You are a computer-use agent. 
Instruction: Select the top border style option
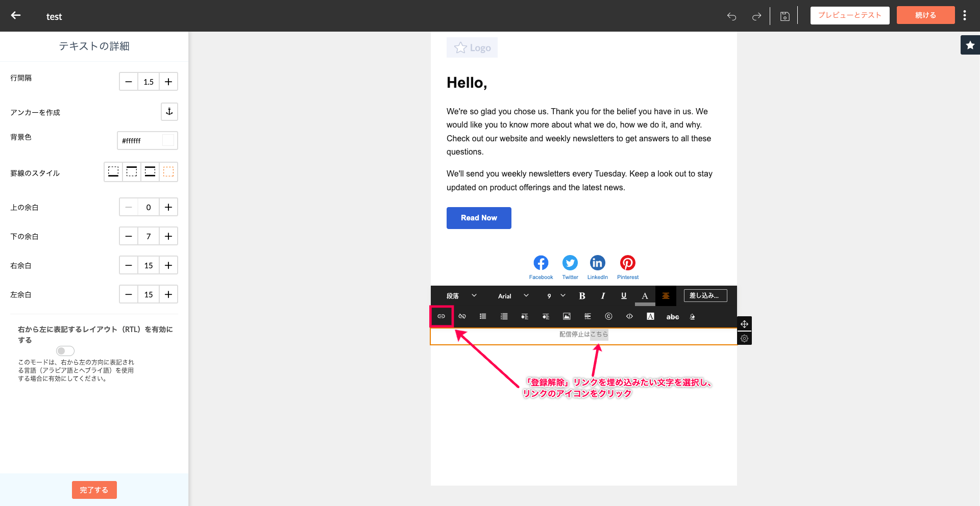tap(132, 172)
